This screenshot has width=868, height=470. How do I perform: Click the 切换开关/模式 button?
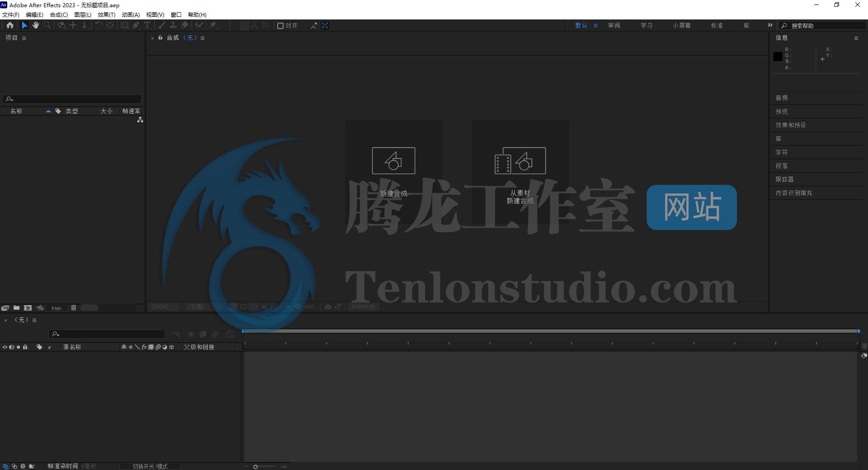(x=150, y=466)
